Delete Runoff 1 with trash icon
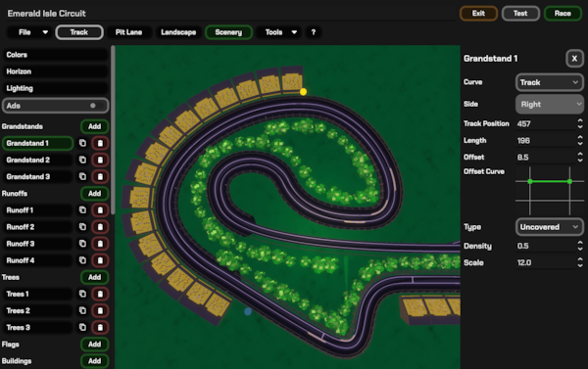588x369 pixels. 100,210
